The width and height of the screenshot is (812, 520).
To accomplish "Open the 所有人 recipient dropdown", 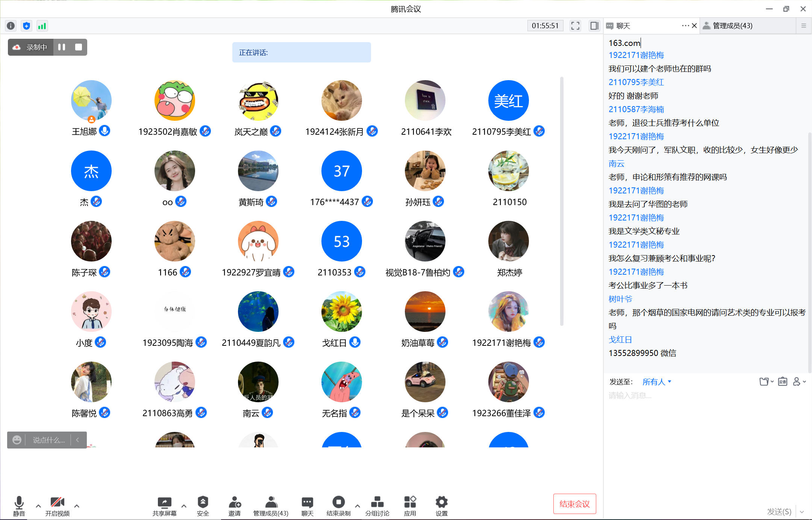I will coord(657,382).
